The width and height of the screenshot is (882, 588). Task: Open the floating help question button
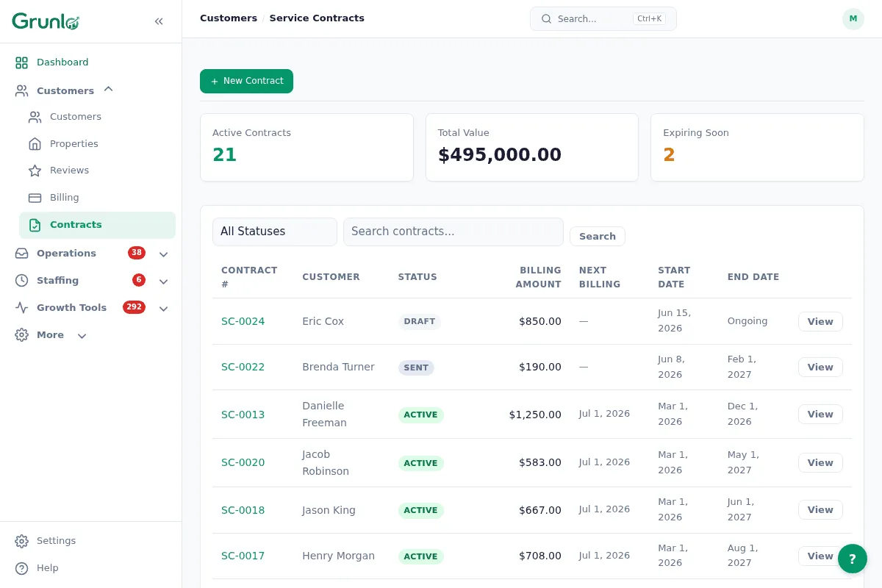(x=853, y=559)
